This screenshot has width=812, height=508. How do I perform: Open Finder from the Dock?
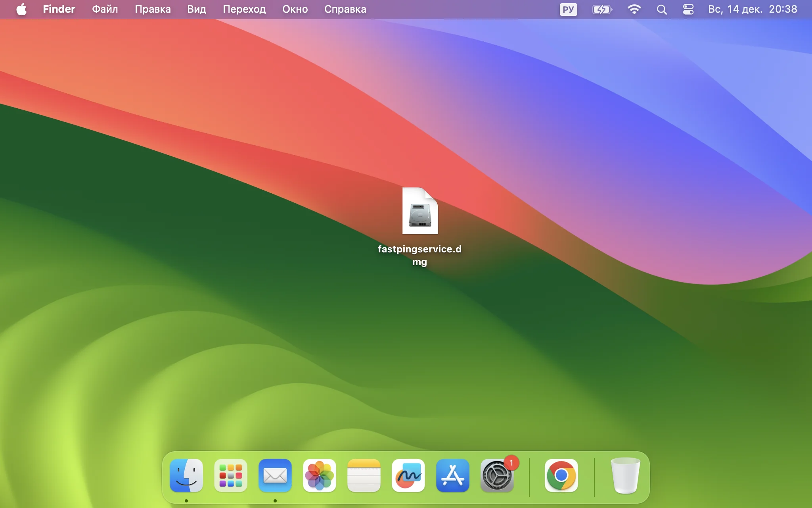[186, 475]
